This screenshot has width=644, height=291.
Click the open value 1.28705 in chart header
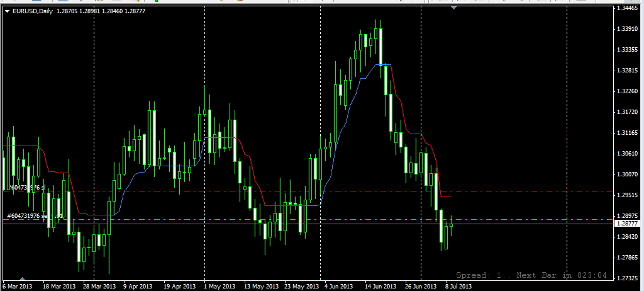point(67,11)
